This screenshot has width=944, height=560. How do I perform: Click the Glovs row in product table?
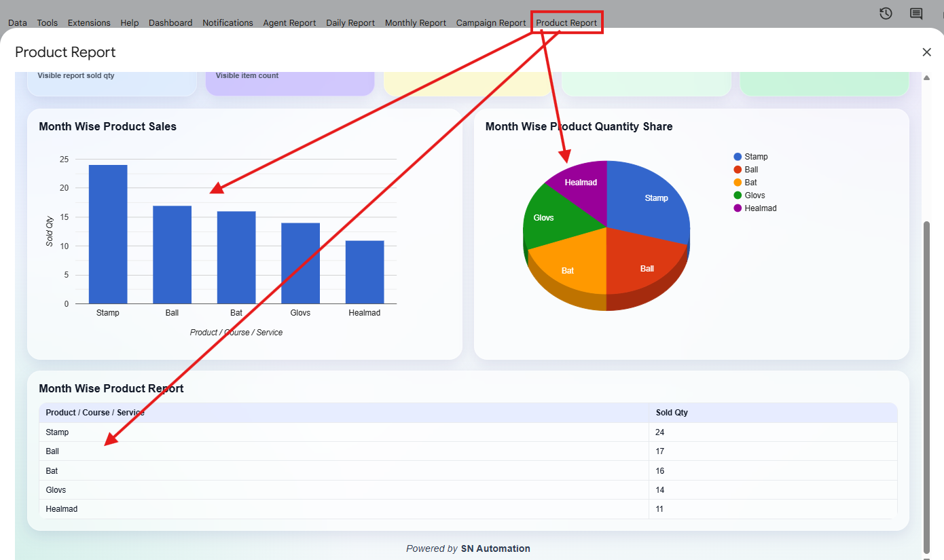tap(468, 490)
